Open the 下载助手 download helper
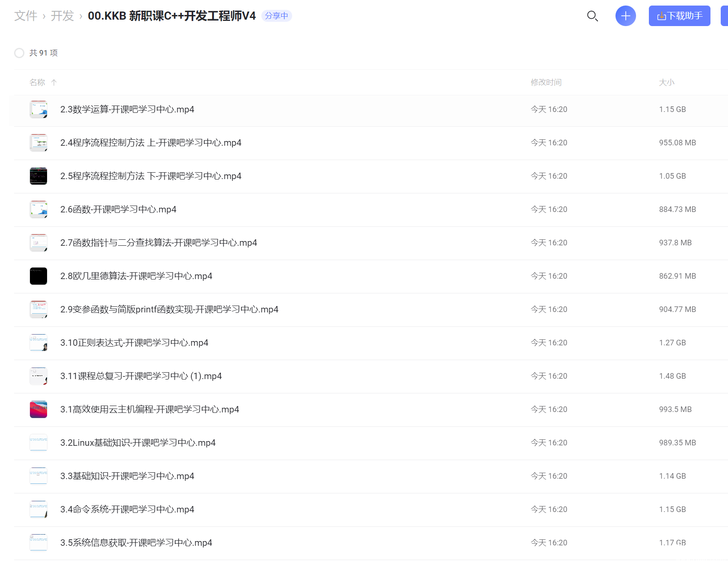The height and width of the screenshot is (565, 728). point(679,16)
